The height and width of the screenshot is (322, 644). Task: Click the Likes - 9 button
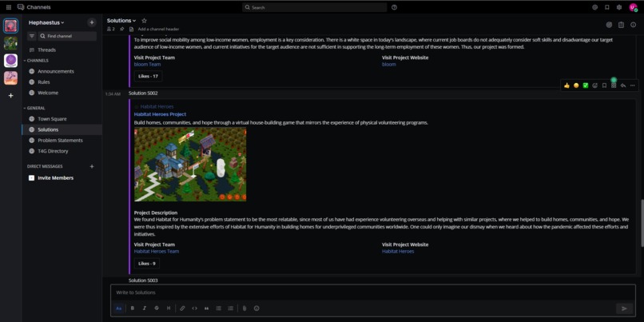[x=147, y=263]
